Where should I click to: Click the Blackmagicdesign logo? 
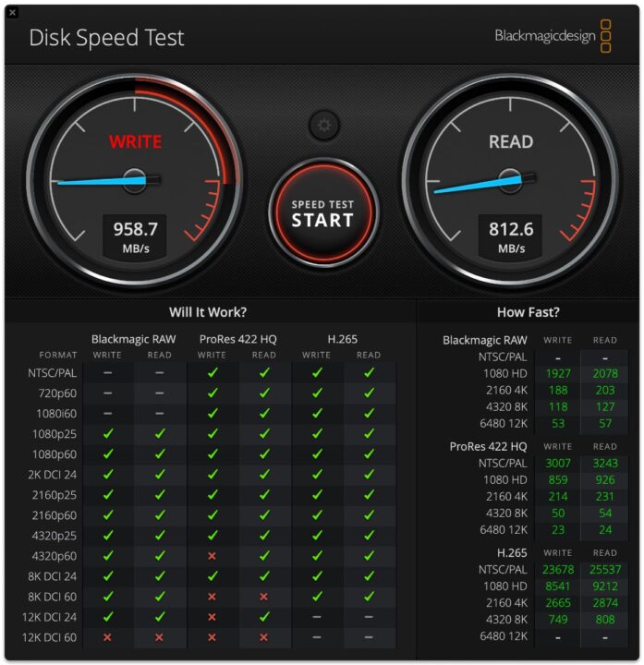click(x=553, y=36)
